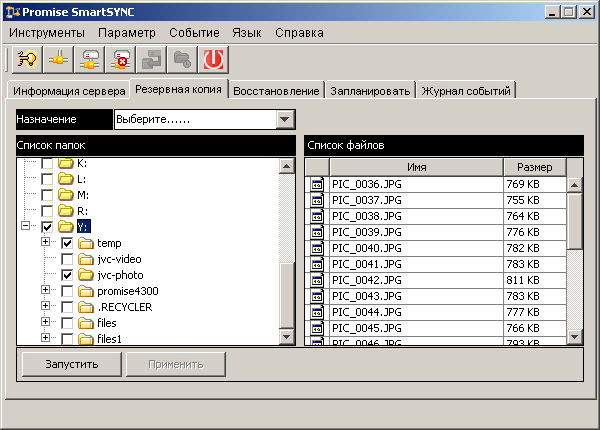Expand the files1 folder node
This screenshot has width=600, height=430.
pyautogui.click(x=46, y=338)
